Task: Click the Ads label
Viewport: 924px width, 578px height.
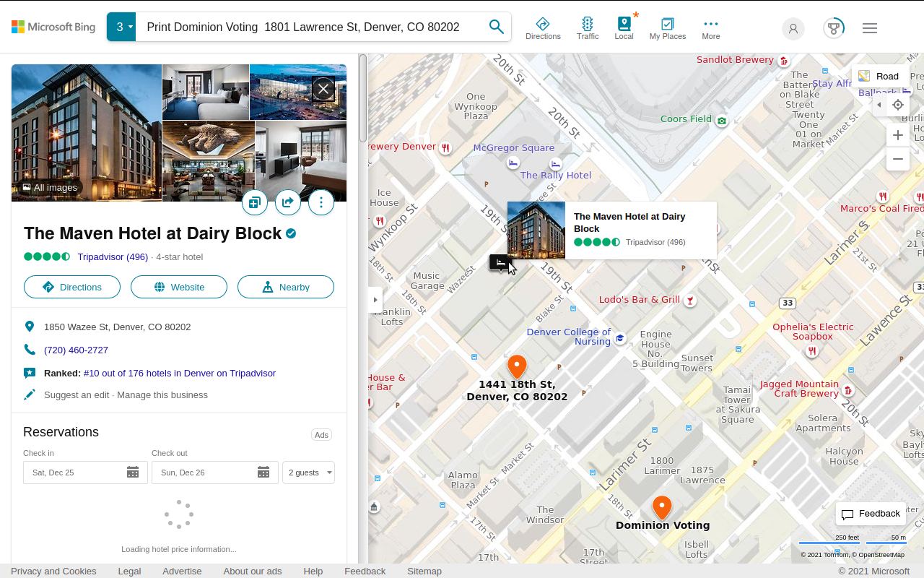Action: (322, 434)
